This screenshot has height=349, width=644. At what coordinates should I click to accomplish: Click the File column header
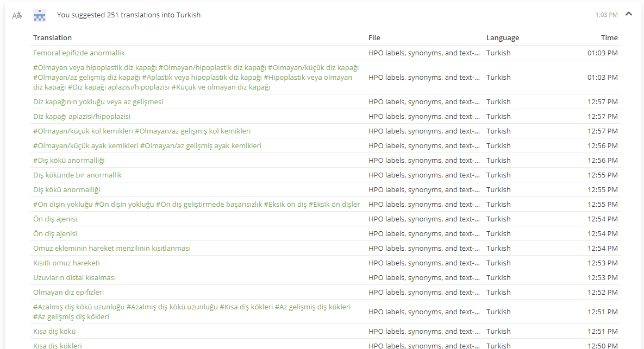pyautogui.click(x=374, y=38)
